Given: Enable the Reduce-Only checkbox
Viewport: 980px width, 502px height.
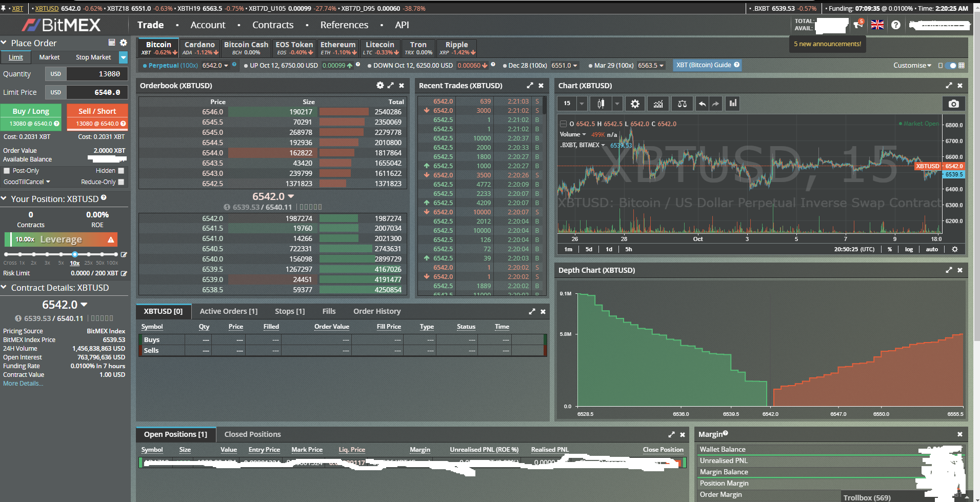Looking at the screenshot, I should tap(121, 182).
